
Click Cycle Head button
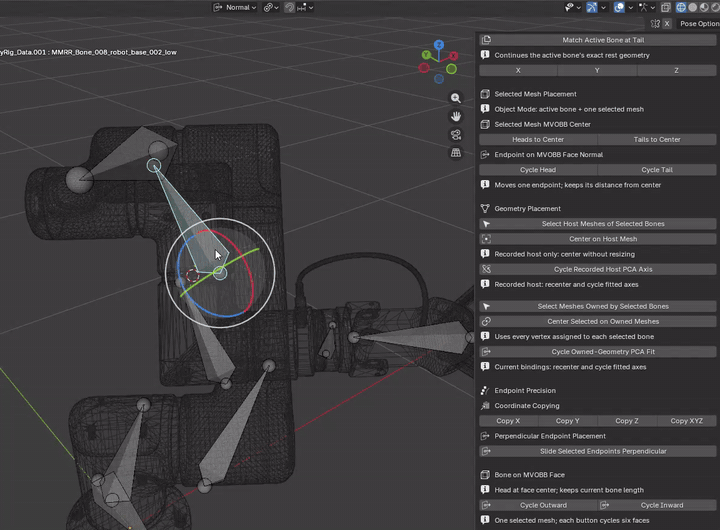click(x=538, y=169)
